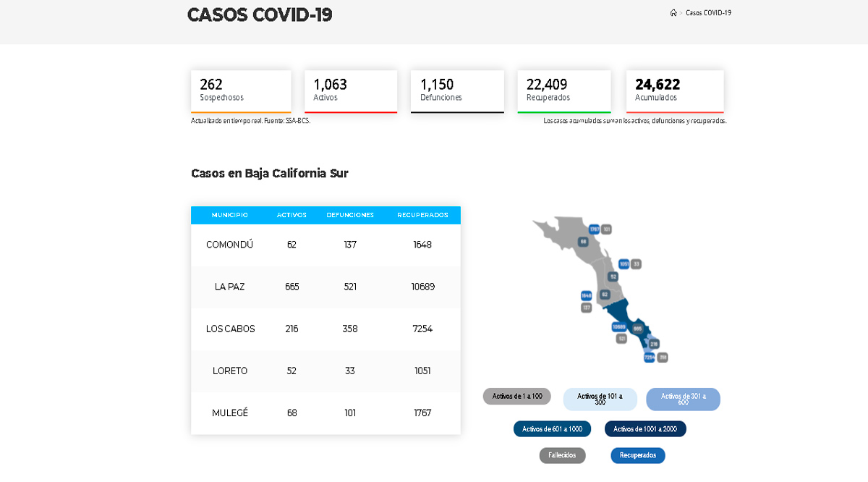
Task: Click the 'Actualizado en tiempo real' source note
Action: (250, 121)
